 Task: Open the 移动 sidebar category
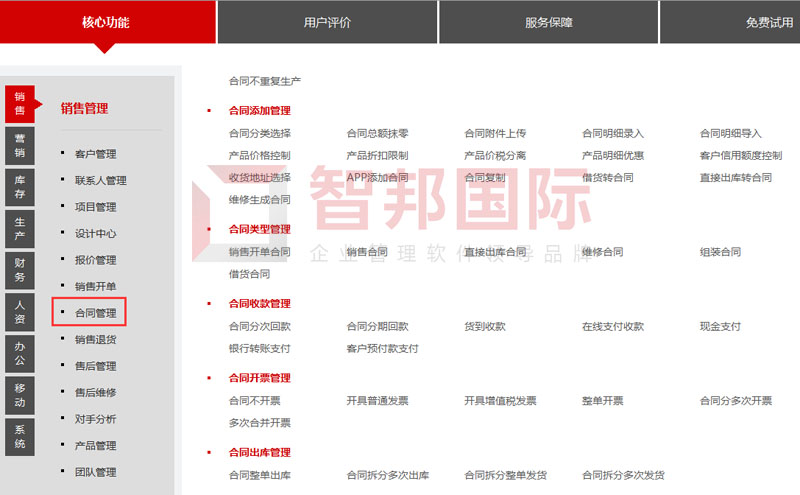(20, 395)
